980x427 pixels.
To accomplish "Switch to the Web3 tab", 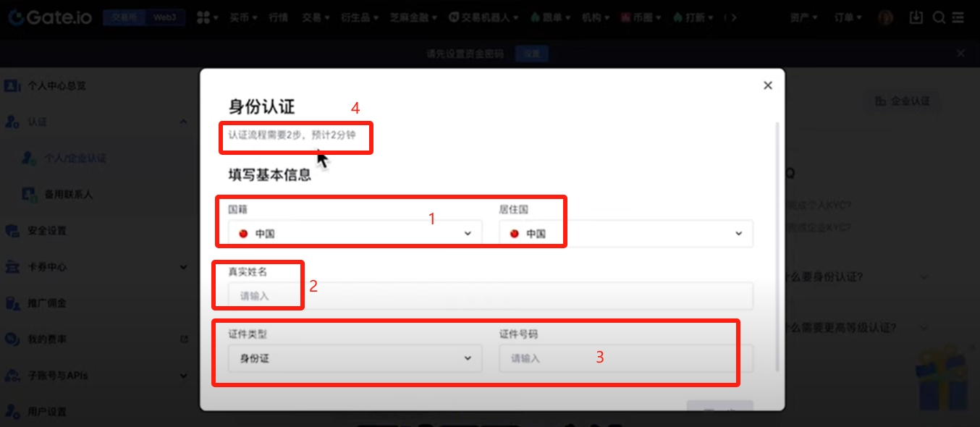I will click(164, 17).
